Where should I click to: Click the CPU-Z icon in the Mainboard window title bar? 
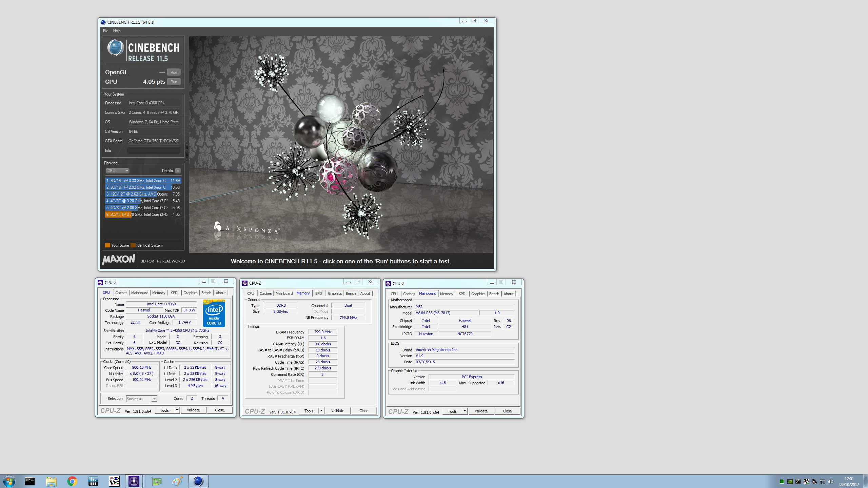[x=388, y=284]
